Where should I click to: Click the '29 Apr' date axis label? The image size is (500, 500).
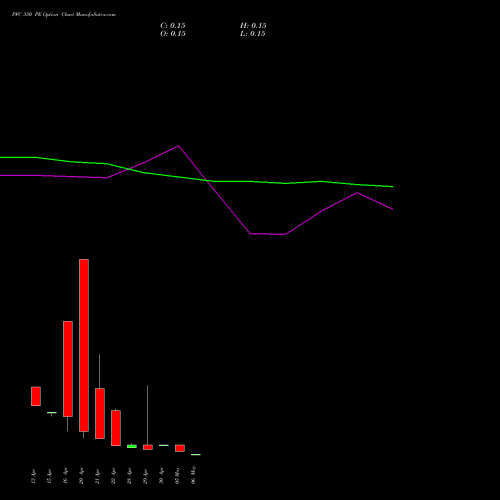146,476
